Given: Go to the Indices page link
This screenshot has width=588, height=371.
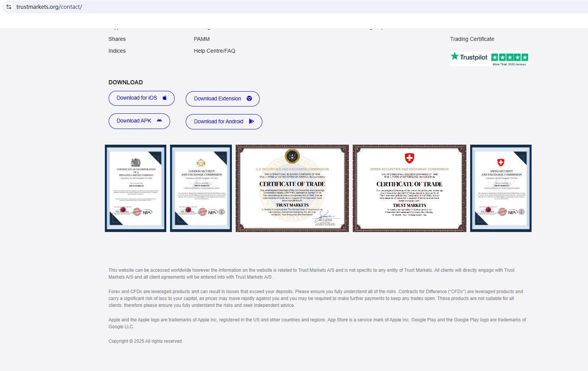Looking at the screenshot, I should point(117,51).
